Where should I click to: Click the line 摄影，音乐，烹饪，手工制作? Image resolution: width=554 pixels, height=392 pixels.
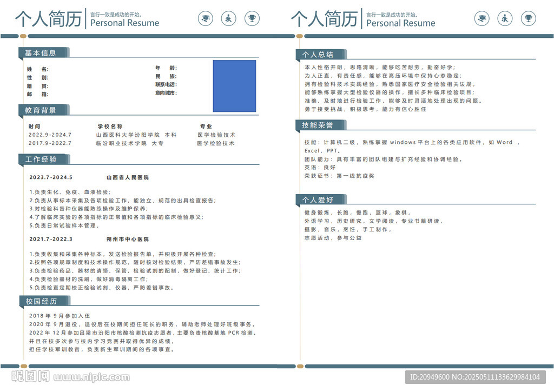point(348,230)
